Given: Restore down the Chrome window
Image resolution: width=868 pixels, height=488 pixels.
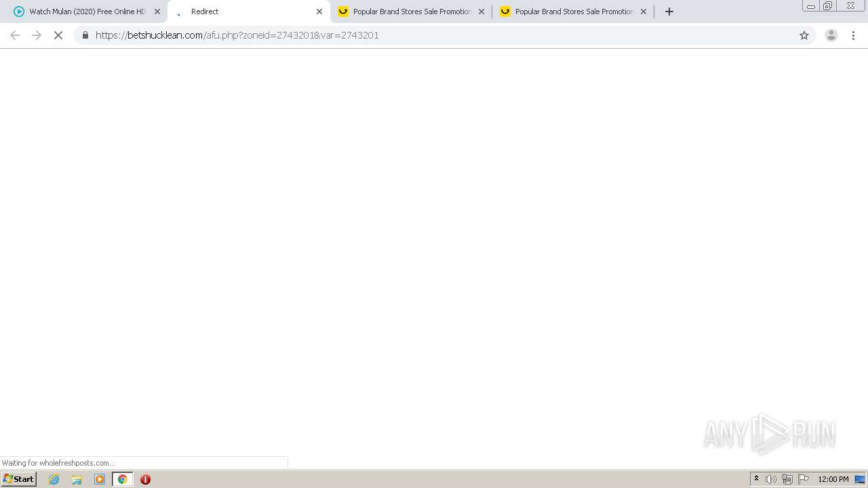Looking at the screenshot, I should 828,6.
